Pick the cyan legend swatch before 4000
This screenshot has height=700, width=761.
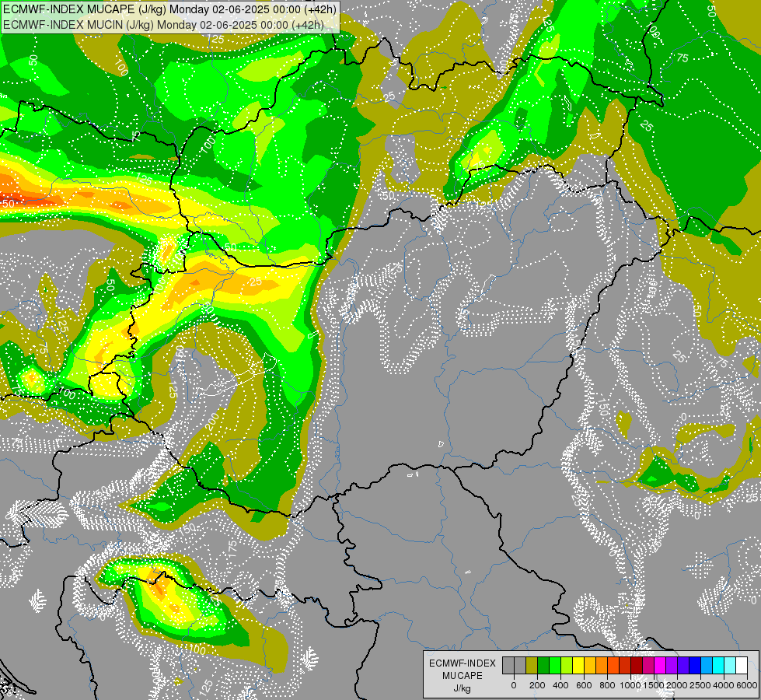pyautogui.click(x=717, y=665)
